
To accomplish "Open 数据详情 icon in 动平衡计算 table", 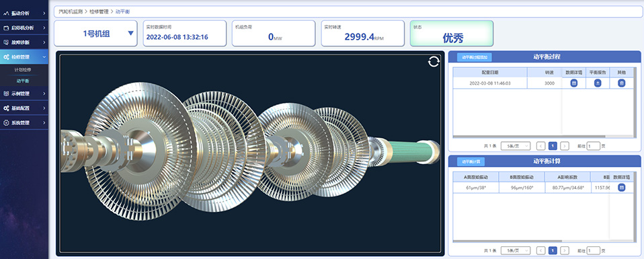I will tap(621, 188).
